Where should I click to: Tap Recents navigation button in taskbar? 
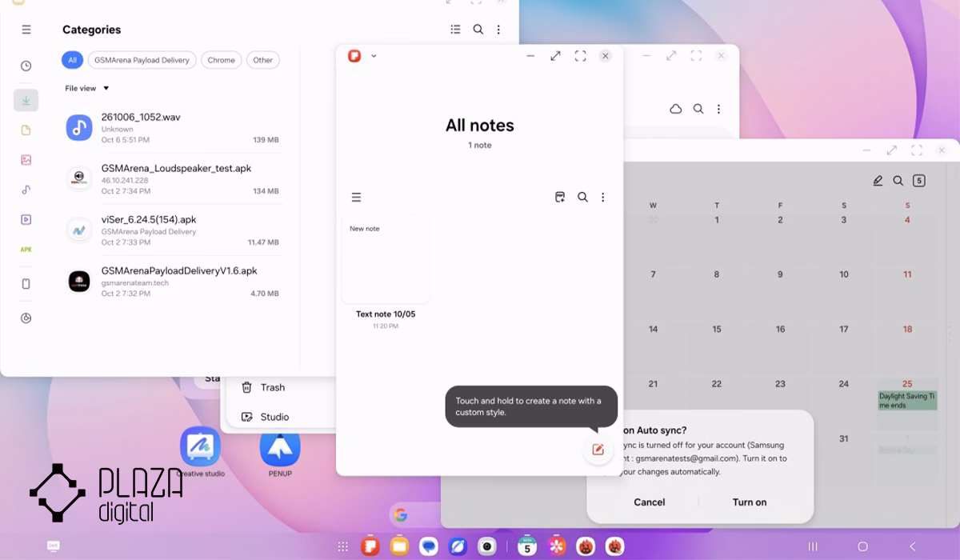click(813, 546)
